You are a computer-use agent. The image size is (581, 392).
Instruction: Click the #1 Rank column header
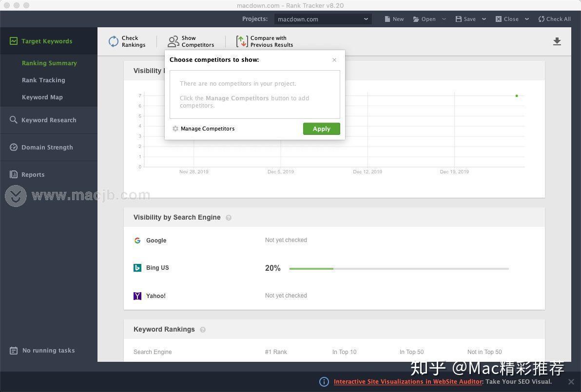pyautogui.click(x=276, y=352)
